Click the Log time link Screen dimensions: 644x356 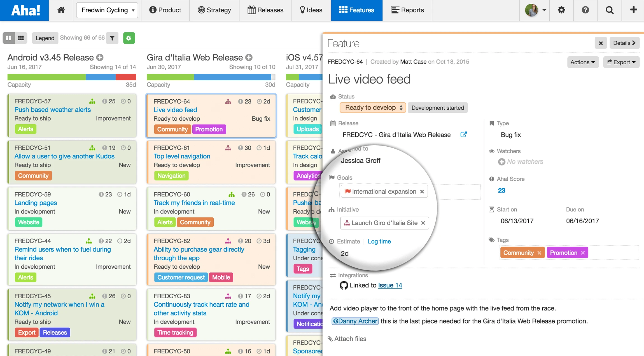(379, 241)
